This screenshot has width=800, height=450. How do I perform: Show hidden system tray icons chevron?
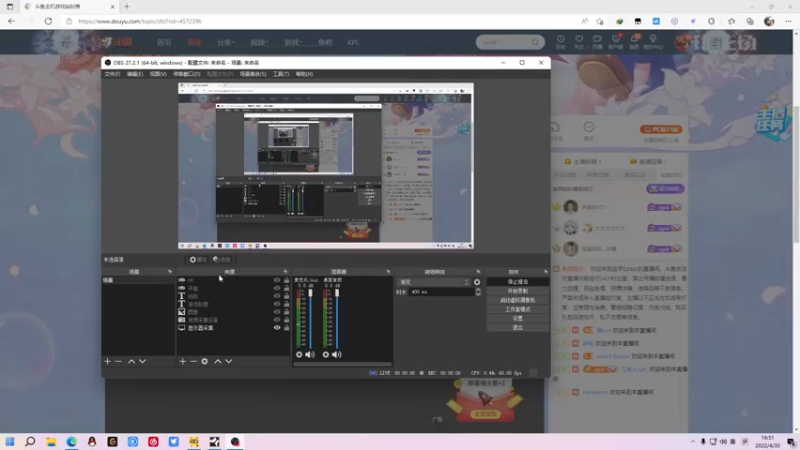click(x=692, y=442)
